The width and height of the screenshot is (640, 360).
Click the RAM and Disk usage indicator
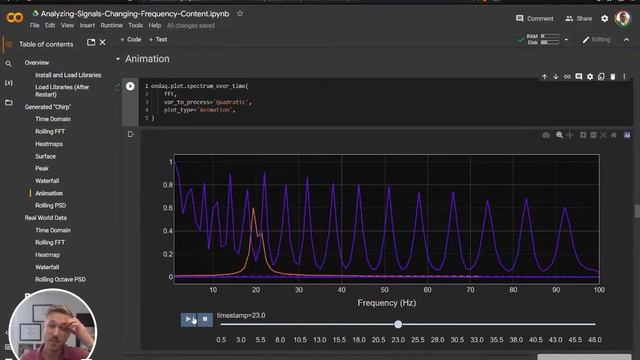click(543, 39)
